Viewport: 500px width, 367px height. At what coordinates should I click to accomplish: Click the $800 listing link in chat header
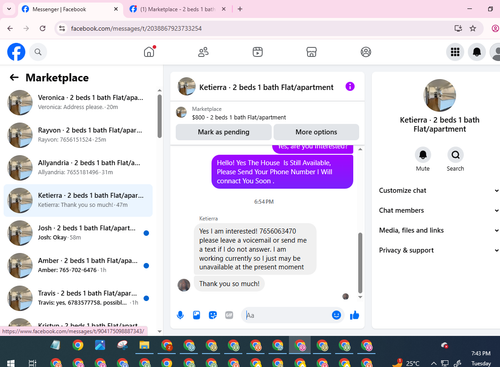click(x=239, y=117)
